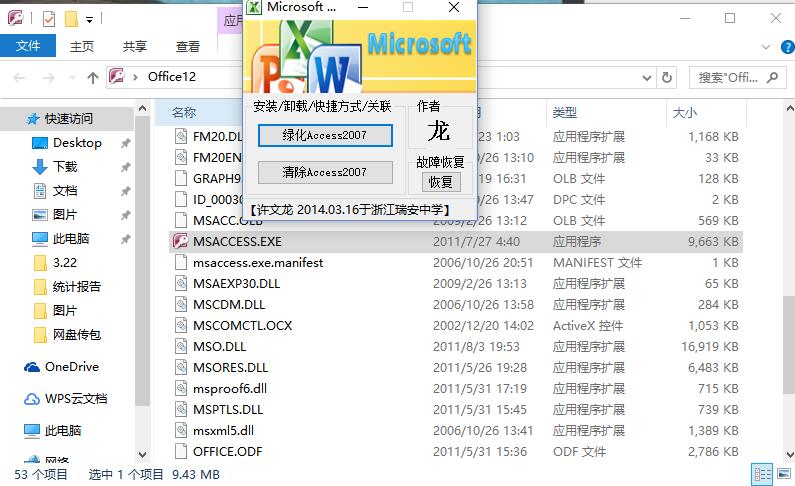Image resolution: width=795 pixels, height=486 pixels.
Task: Sort by 名称 column header
Action: coord(184,113)
